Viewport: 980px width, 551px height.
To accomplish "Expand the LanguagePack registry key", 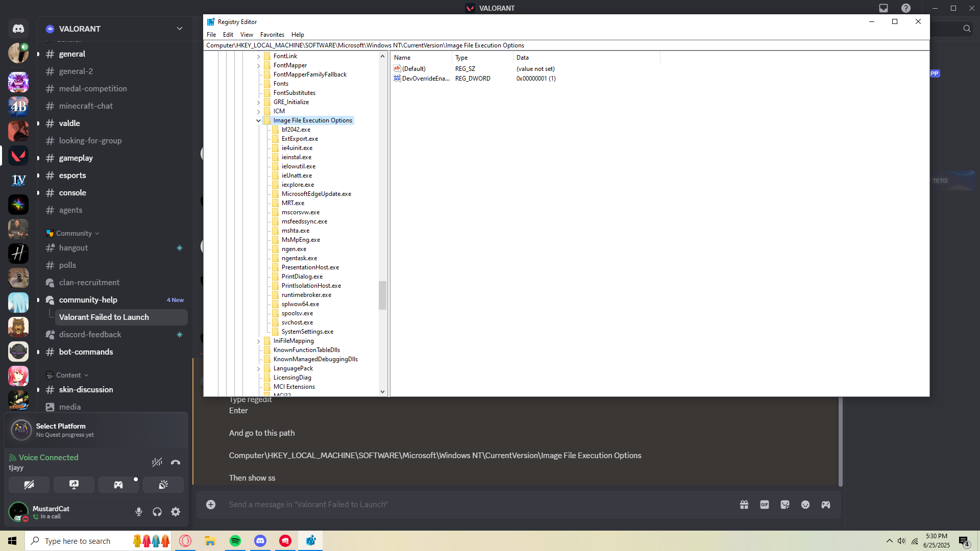I will coord(259,368).
